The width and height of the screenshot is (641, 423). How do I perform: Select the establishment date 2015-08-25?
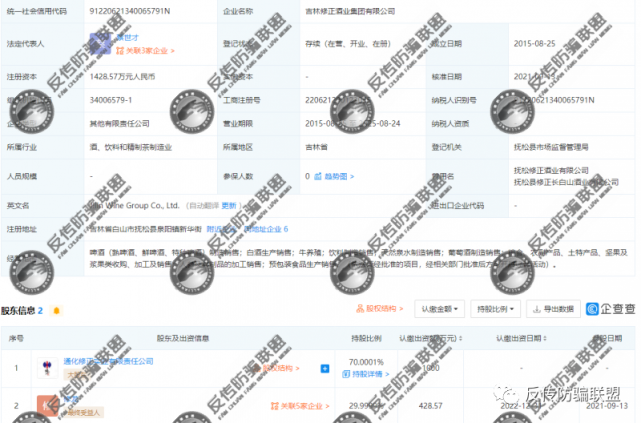pos(534,44)
